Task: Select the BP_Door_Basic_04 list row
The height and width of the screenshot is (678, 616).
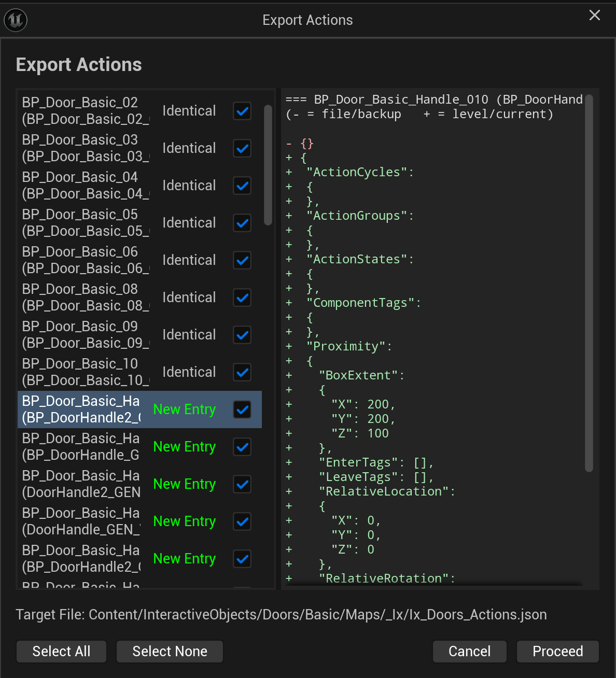Action: coord(139,186)
